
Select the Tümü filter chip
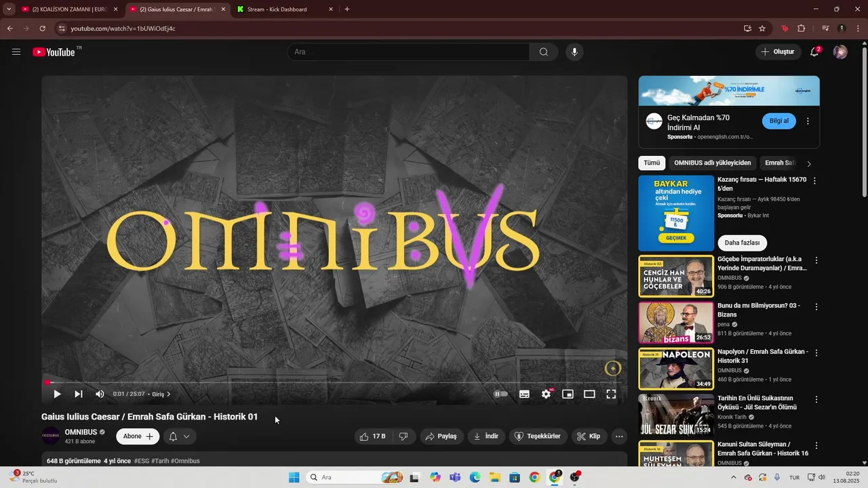652,163
